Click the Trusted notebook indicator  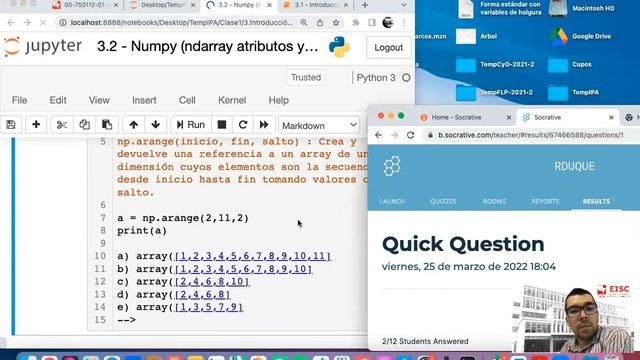(306, 77)
